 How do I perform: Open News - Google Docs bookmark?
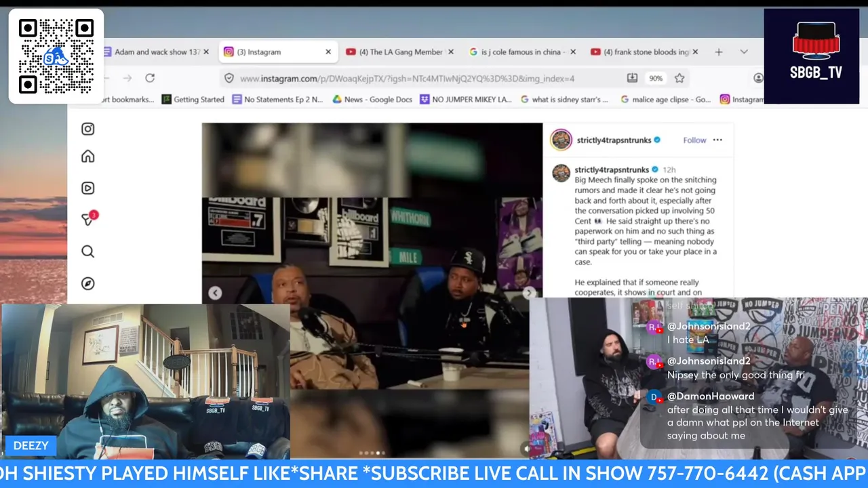372,99
